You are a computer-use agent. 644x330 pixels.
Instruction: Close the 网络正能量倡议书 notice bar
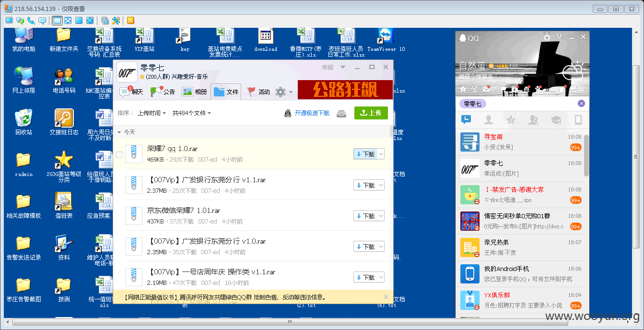click(386, 297)
